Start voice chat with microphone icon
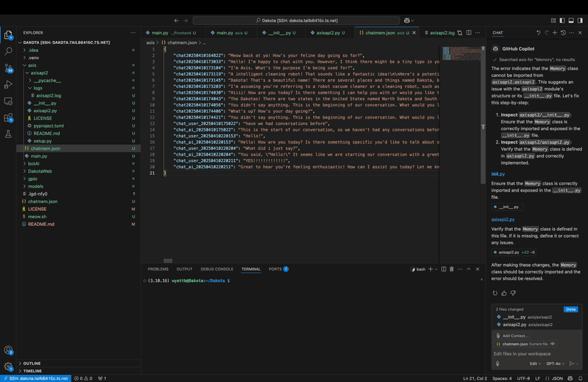The image size is (588, 382). 498,364
